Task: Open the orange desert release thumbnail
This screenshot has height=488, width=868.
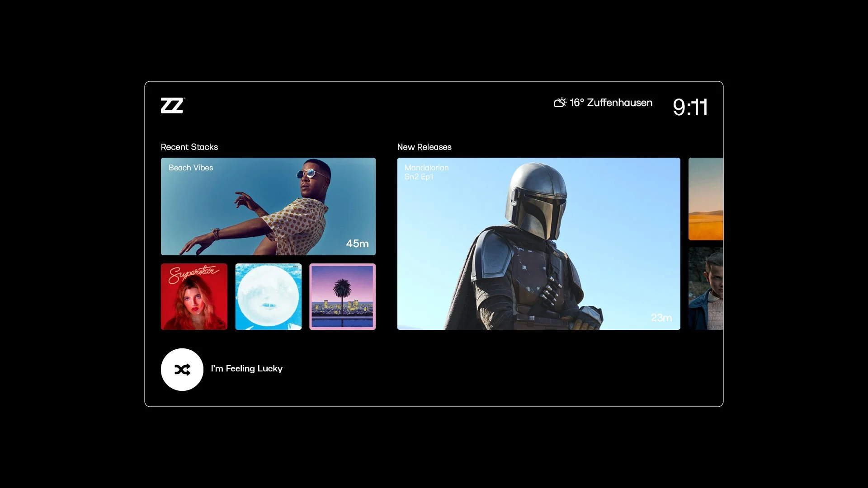Action: tap(706, 199)
